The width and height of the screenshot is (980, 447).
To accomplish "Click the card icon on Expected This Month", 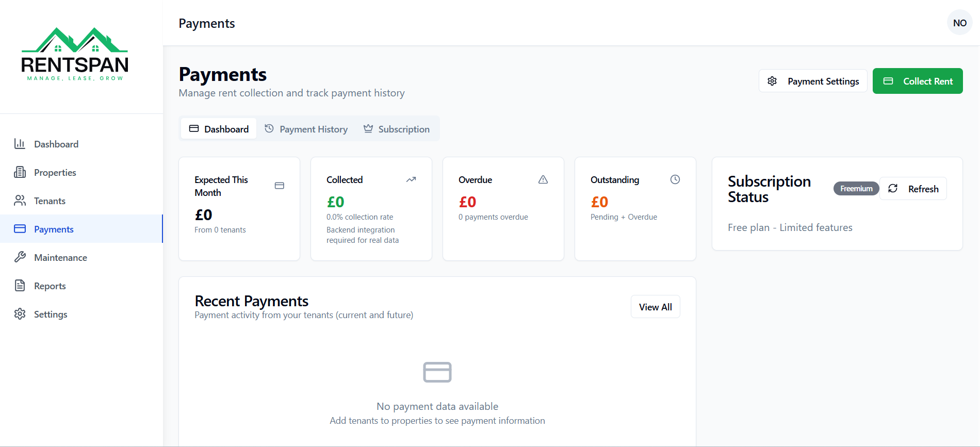I will [280, 186].
